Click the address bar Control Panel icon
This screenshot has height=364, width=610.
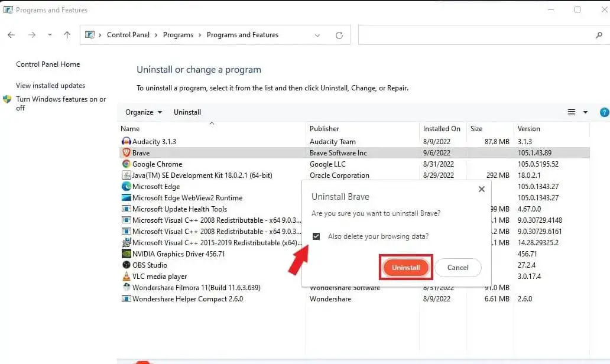pyautogui.click(x=89, y=35)
